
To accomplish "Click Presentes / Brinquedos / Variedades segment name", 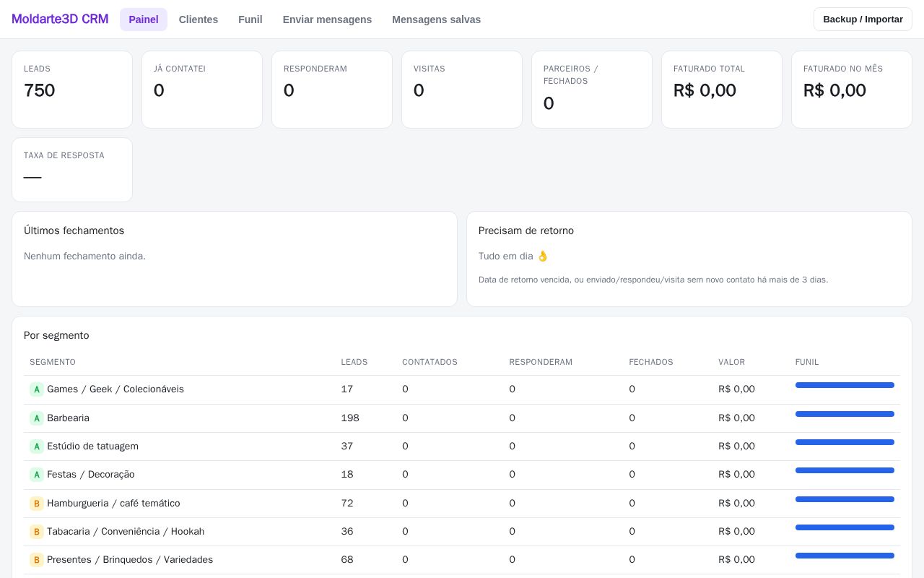I will (130, 560).
